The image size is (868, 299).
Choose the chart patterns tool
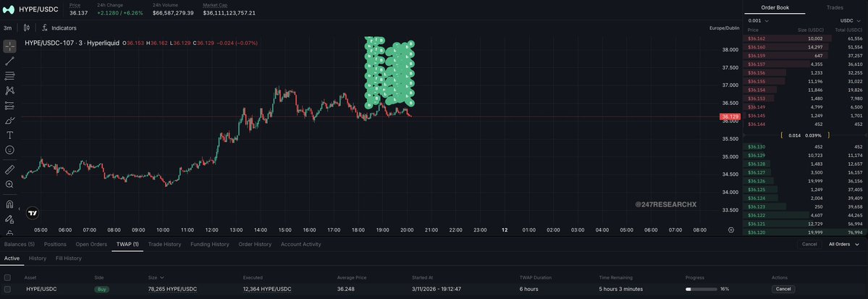click(9, 90)
